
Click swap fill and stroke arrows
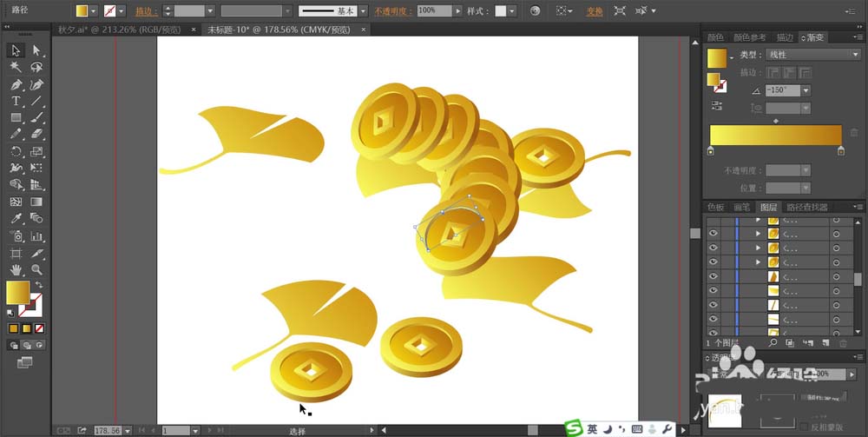tap(39, 284)
